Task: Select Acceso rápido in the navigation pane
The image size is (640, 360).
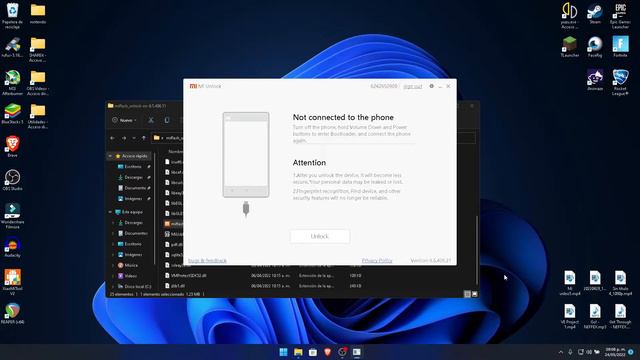Action: pos(131,156)
